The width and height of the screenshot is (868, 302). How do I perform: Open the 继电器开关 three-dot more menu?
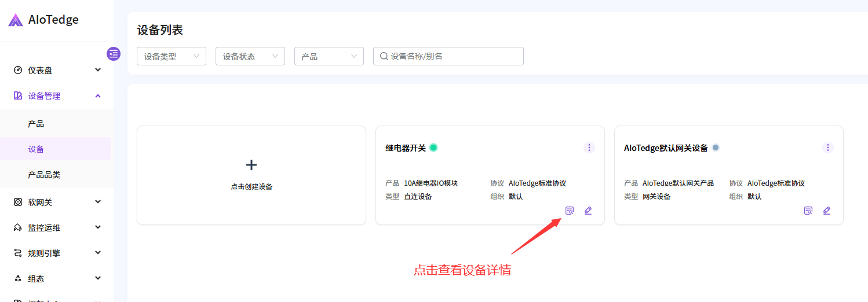(589, 148)
